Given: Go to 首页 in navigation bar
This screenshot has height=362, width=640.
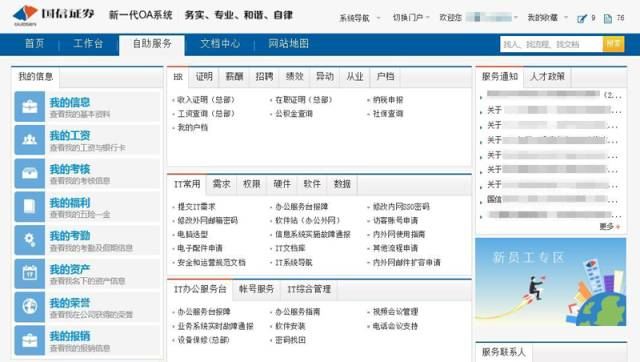Looking at the screenshot, I should click(x=34, y=44).
